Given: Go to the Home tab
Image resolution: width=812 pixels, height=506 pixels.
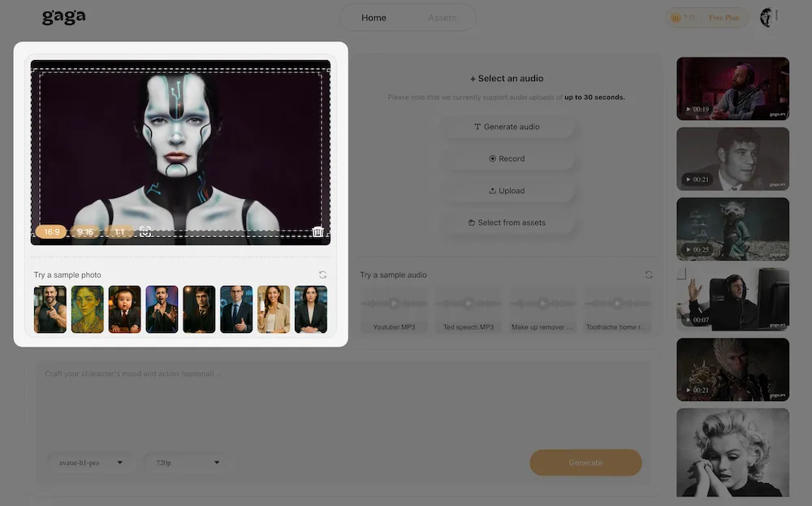Looking at the screenshot, I should [374, 18].
